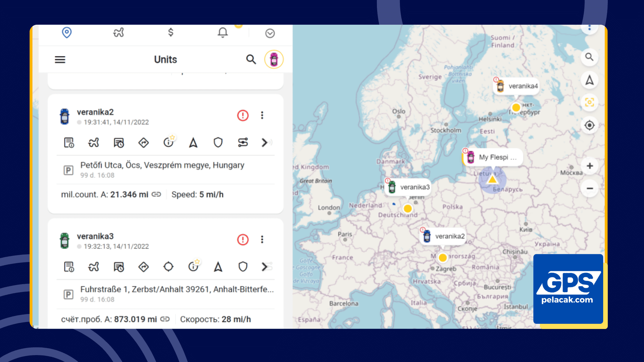
Task: Click veranika2 directions diamond icon
Action: coord(143,143)
